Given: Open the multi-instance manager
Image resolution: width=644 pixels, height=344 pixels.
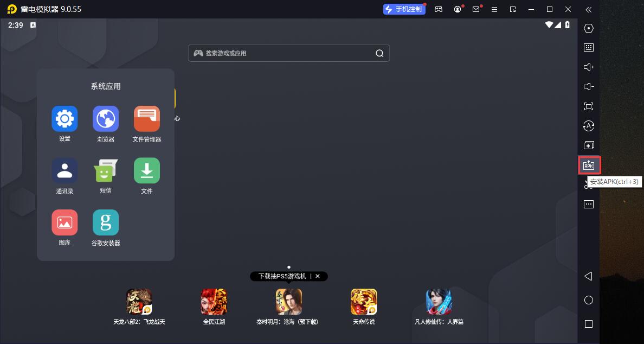Looking at the screenshot, I should (x=589, y=145).
